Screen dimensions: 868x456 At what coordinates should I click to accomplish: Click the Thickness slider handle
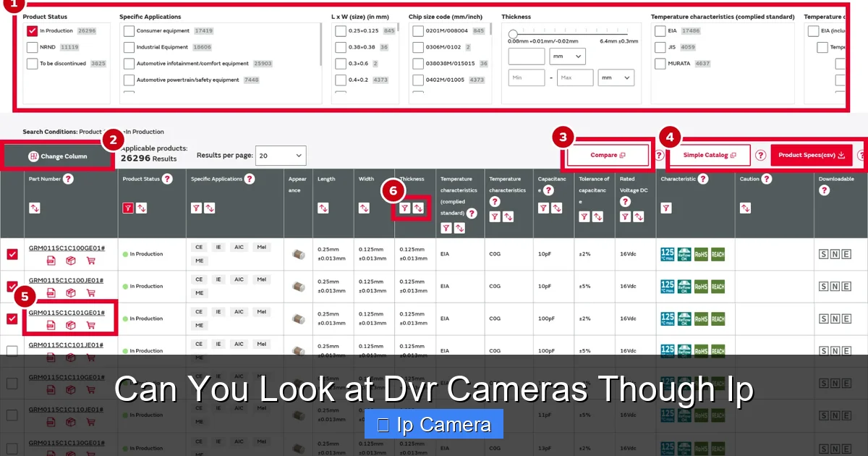click(x=513, y=34)
